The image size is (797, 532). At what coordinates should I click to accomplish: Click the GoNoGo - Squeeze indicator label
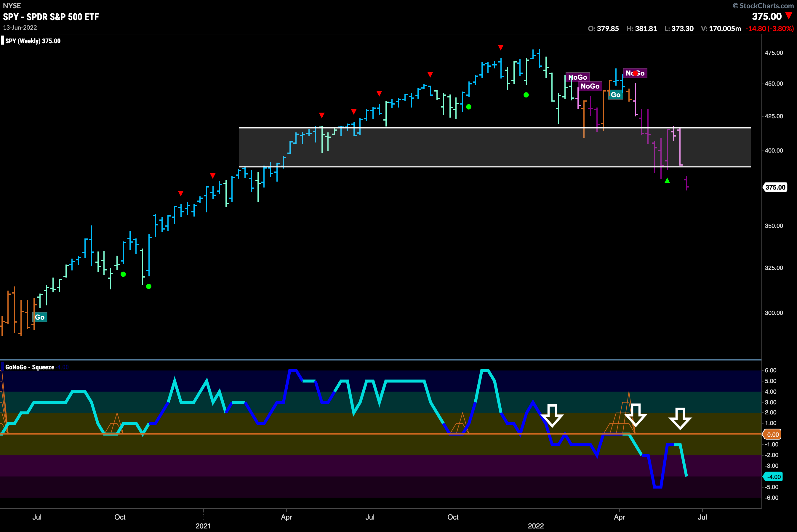click(30, 367)
